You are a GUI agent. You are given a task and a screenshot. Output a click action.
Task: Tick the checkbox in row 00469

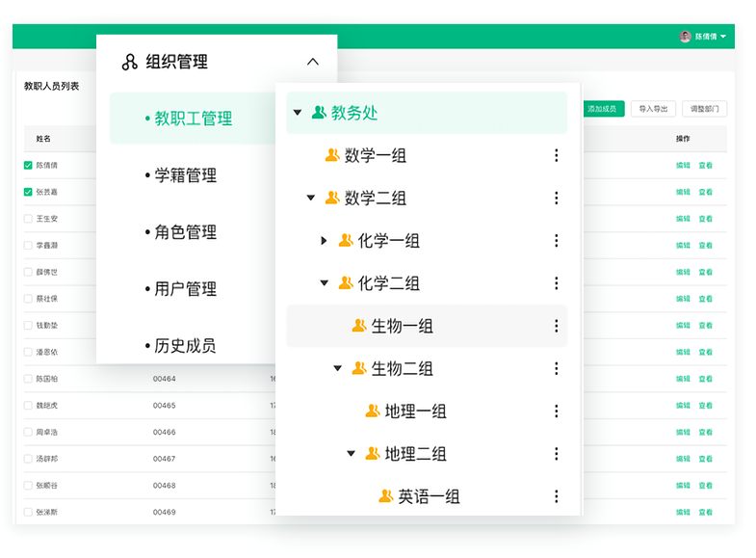28,512
